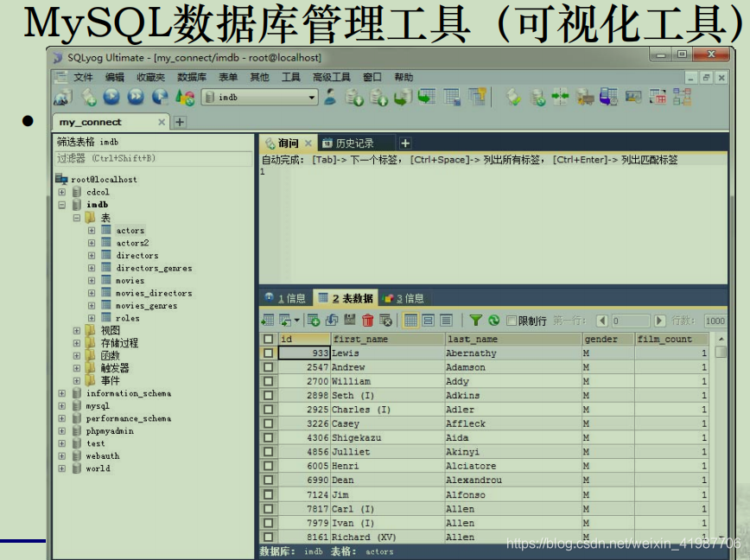Open the 文件 menu
This screenshot has width=750, height=560.
click(83, 77)
